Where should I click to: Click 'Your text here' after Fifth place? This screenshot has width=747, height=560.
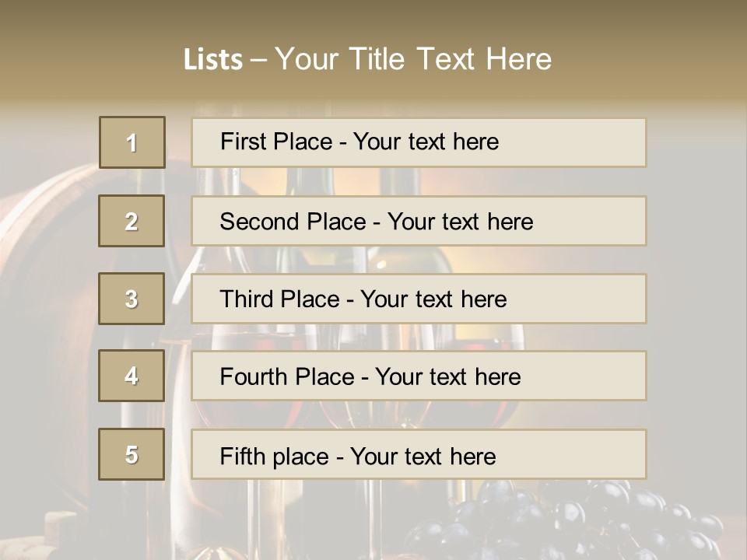coord(423,456)
